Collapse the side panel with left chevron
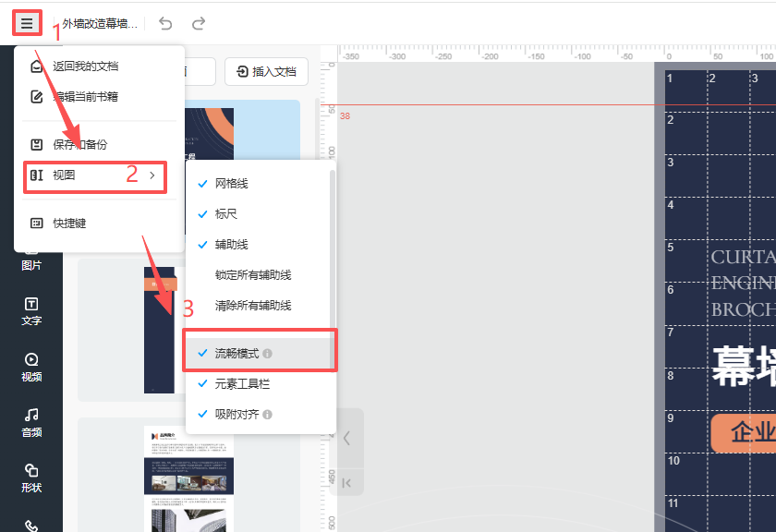The width and height of the screenshot is (776, 532). click(x=346, y=438)
